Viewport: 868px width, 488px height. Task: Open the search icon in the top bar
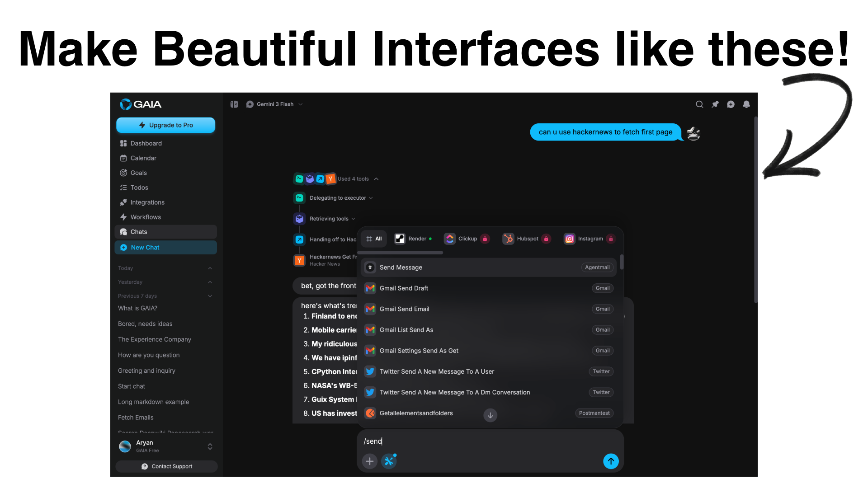point(699,104)
